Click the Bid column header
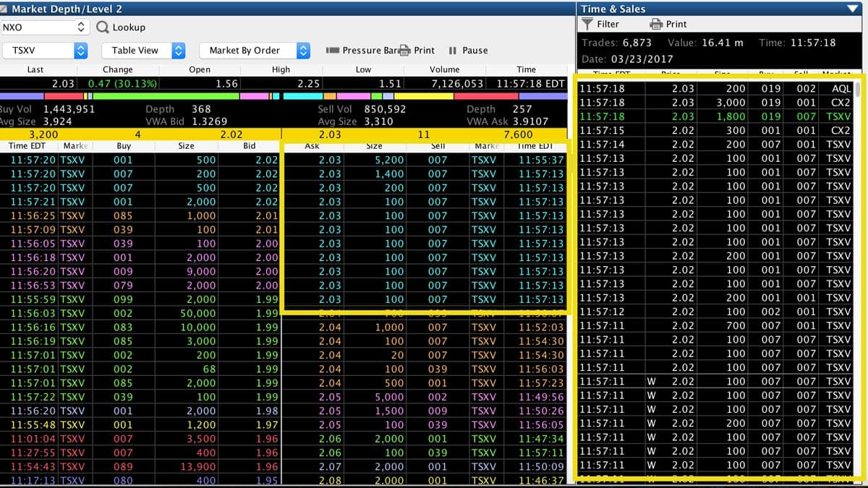Viewport: 868px width, 488px height. point(250,146)
